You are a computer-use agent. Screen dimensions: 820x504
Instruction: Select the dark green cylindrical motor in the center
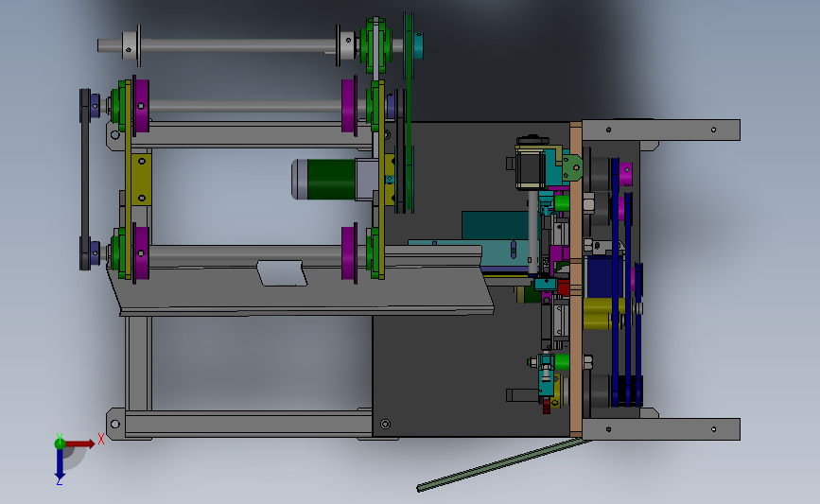pos(330,180)
